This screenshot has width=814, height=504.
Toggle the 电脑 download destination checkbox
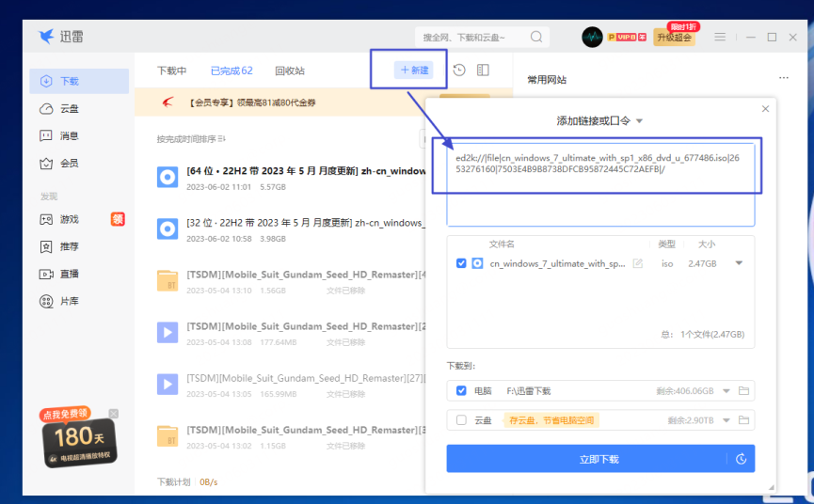click(x=461, y=390)
